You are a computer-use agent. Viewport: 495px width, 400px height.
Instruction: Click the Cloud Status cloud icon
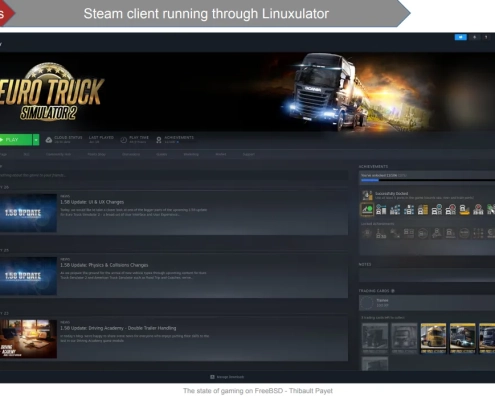tap(49, 140)
